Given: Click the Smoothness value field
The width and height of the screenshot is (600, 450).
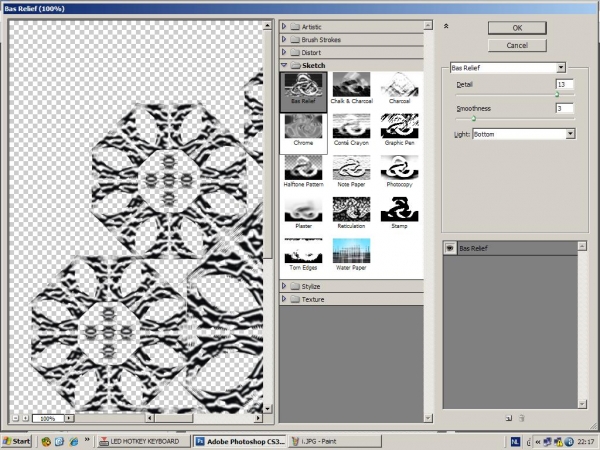Looking at the screenshot, I should tap(564, 108).
